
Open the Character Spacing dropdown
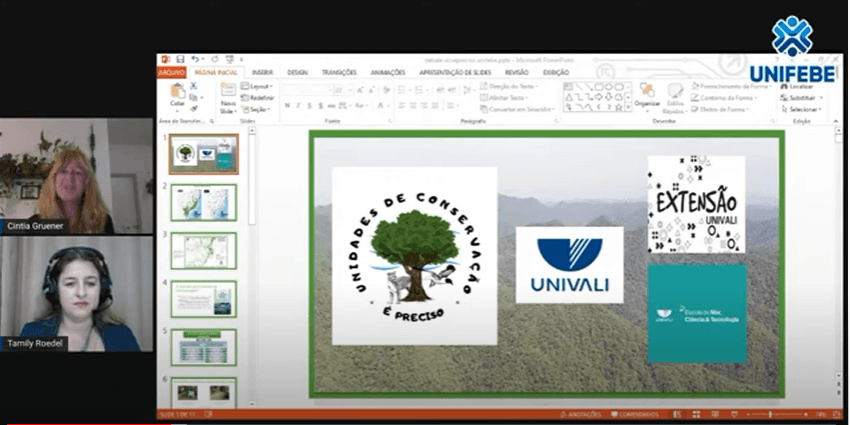tap(345, 106)
